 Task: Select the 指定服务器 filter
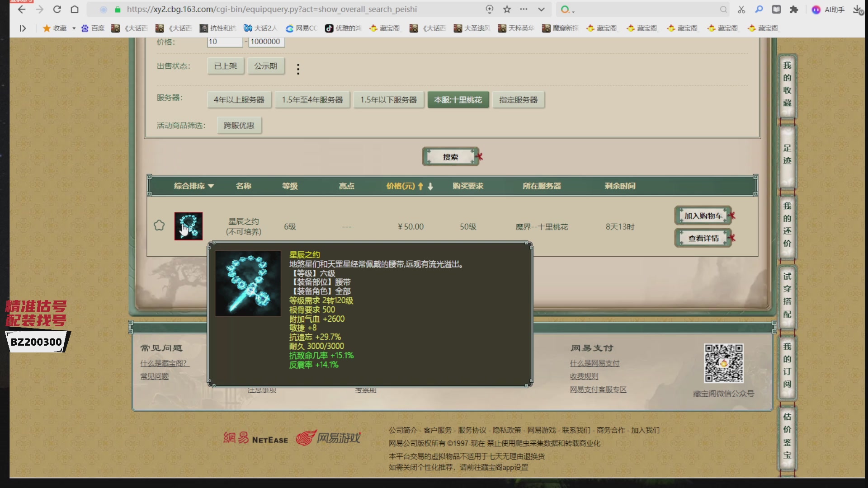(519, 99)
